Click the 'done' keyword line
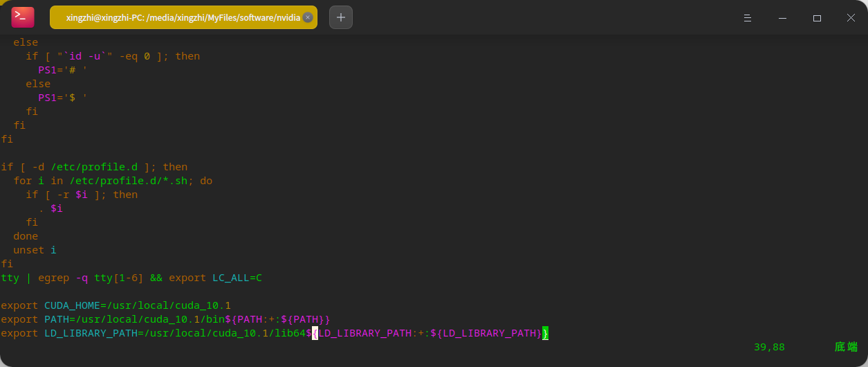 pyautogui.click(x=26, y=236)
